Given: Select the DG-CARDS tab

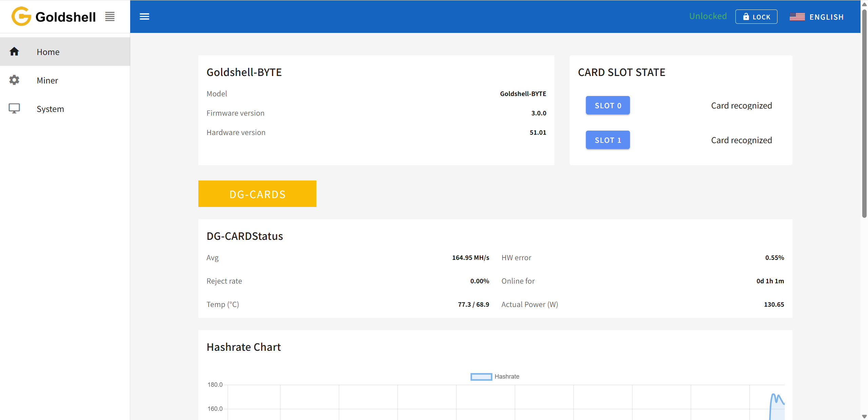Looking at the screenshot, I should point(257,194).
